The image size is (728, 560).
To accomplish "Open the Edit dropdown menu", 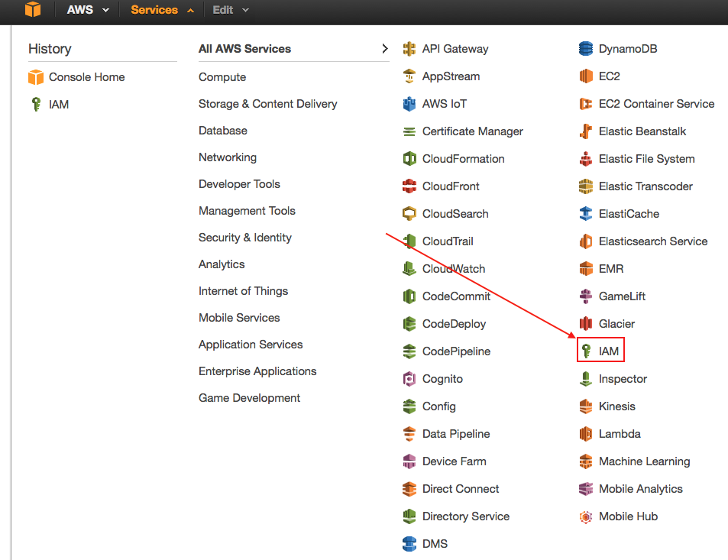I will (231, 10).
